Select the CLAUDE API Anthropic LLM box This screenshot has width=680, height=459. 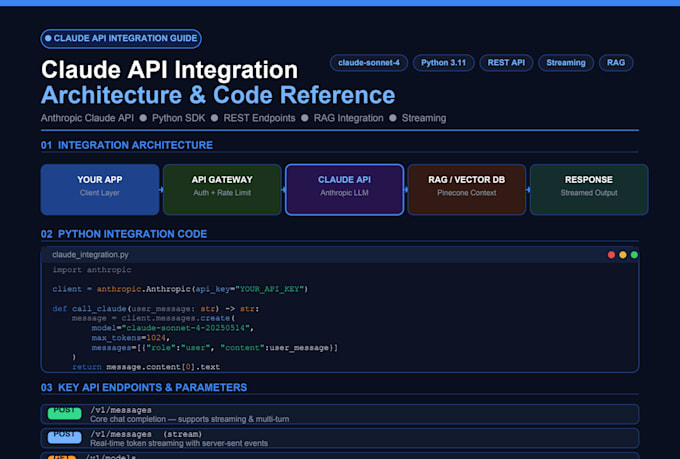(344, 190)
